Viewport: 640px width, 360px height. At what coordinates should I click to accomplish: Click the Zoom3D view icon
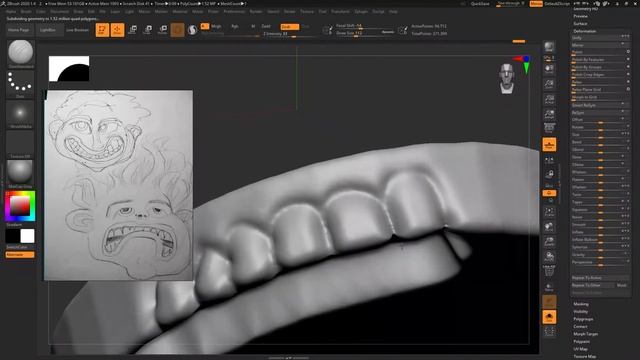(x=549, y=242)
